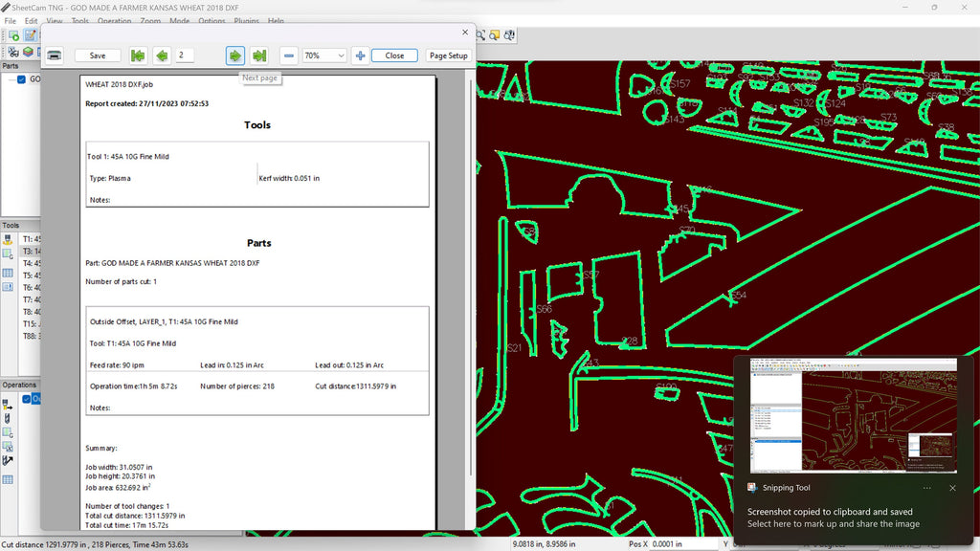This screenshot has height=551, width=980.
Task: Close the Snipping Tool notification
Action: click(952, 488)
